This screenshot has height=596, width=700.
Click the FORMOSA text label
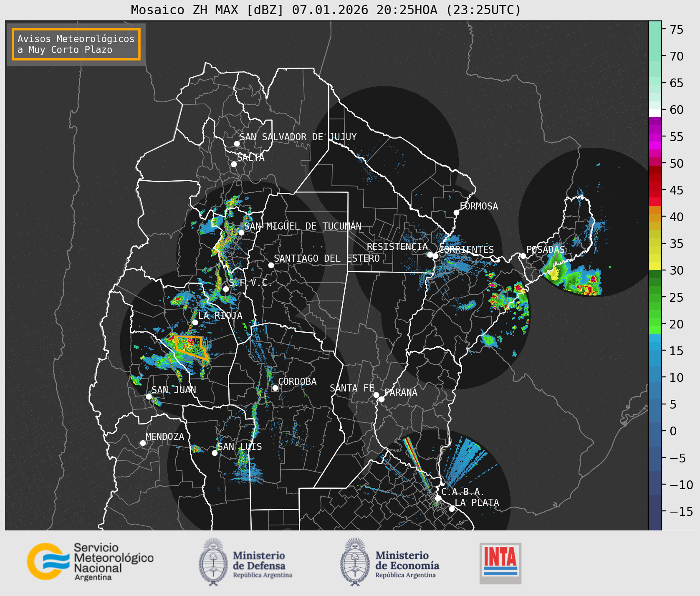[479, 206]
